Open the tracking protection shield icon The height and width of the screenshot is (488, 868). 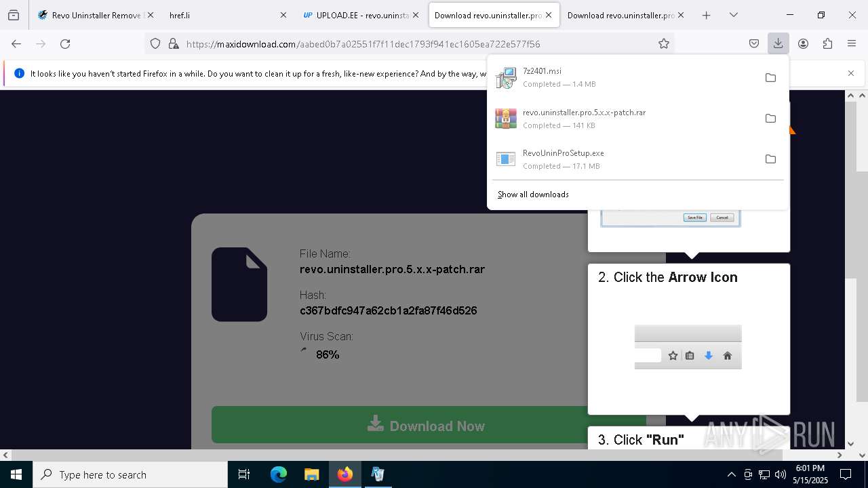[155, 43]
